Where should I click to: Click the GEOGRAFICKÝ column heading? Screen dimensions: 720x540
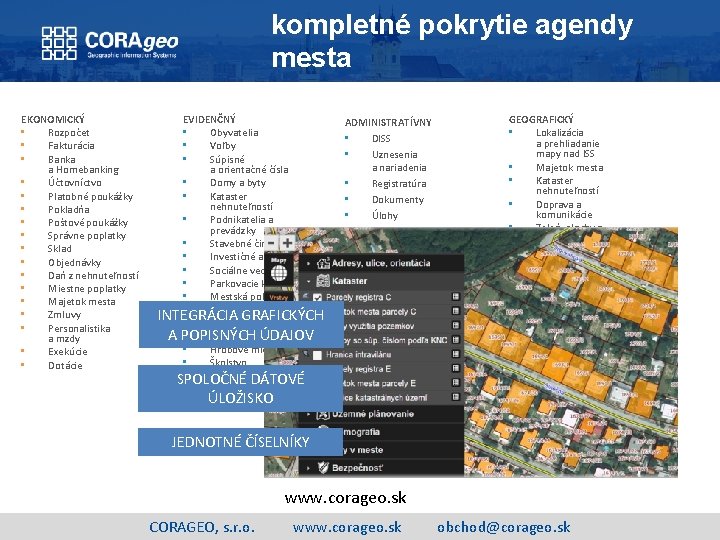[541, 119]
